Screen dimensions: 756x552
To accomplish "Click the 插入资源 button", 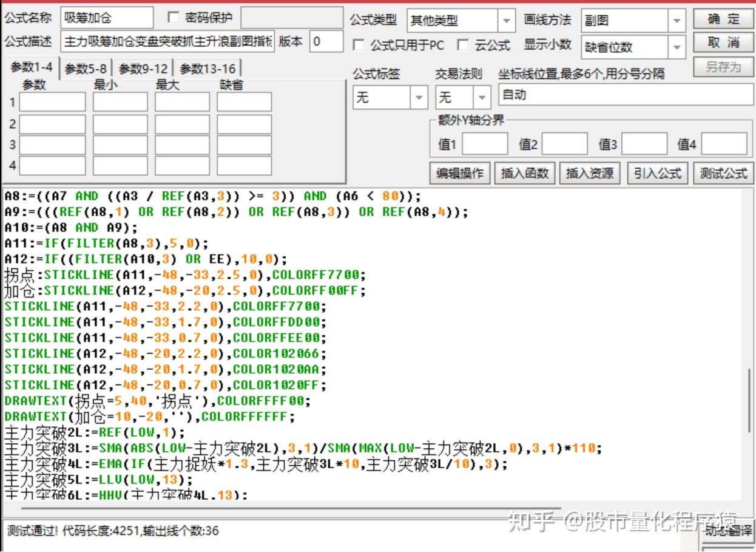I will click(x=590, y=173).
